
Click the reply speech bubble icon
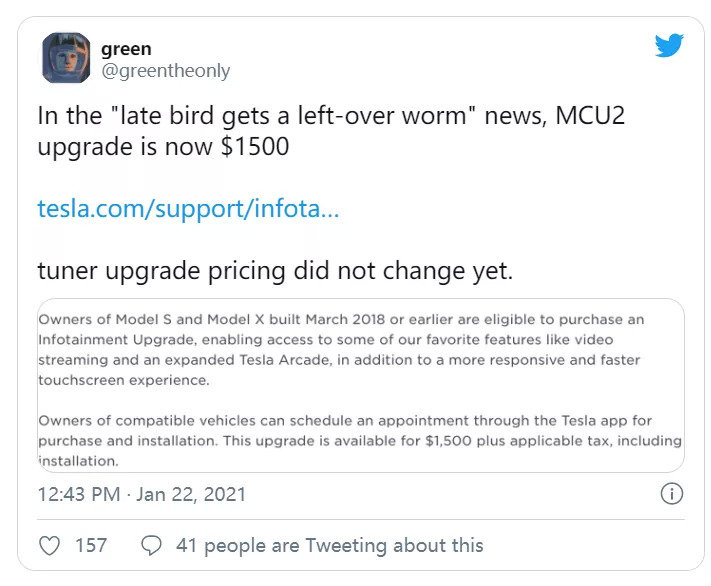tap(152, 545)
